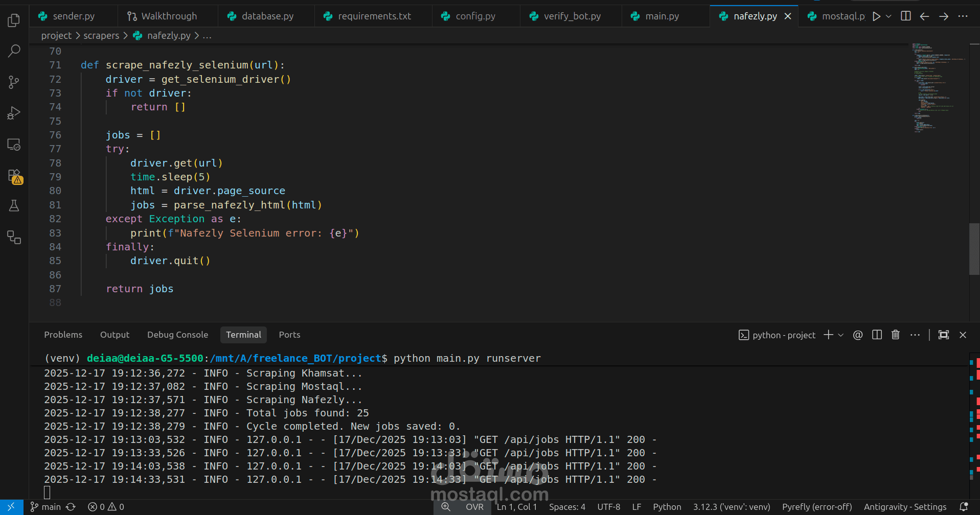
Task: Click the main branch indicator
Action: [x=46, y=507]
